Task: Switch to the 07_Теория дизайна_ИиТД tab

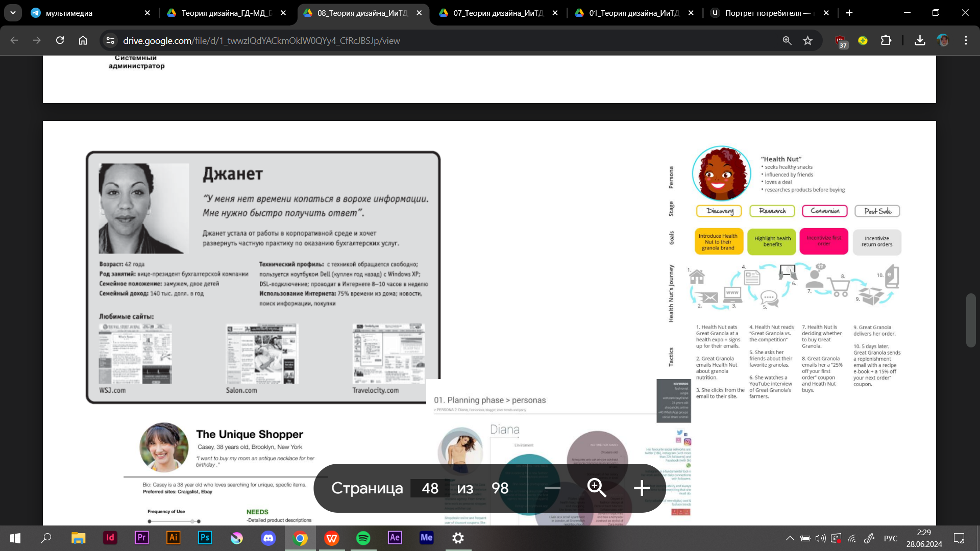Action: point(498,13)
